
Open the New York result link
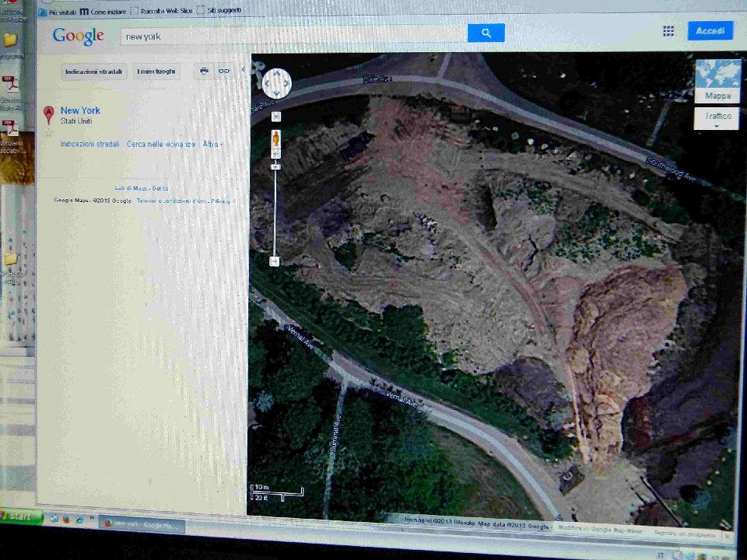point(80,110)
